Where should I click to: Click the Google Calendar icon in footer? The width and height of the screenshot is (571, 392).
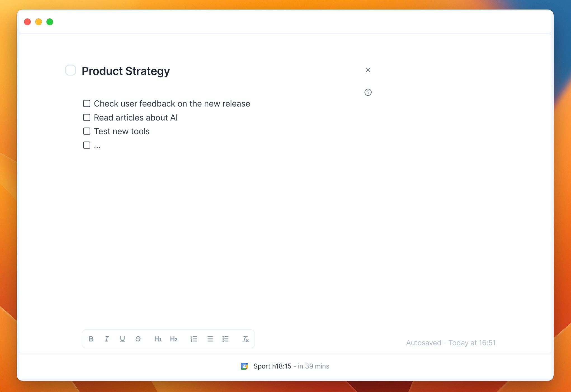(244, 366)
